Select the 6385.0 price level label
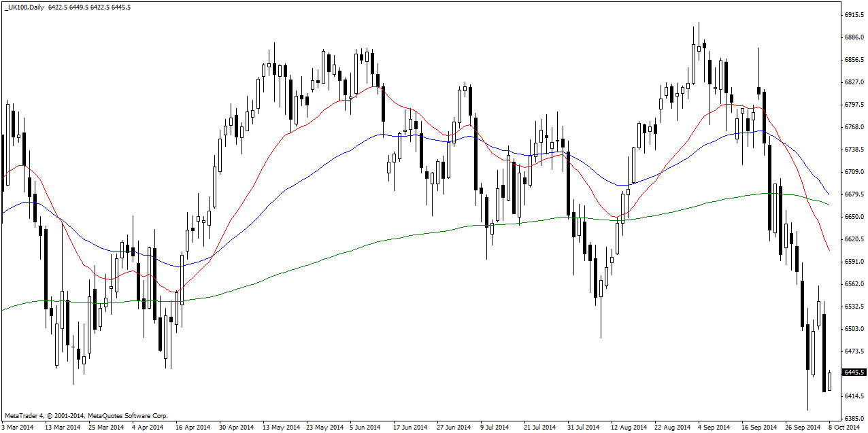 [854, 419]
